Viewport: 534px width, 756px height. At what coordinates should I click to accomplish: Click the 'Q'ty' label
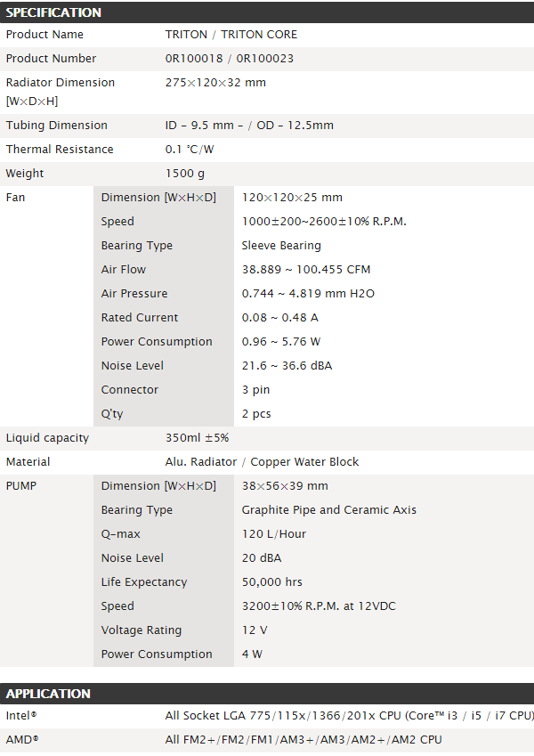coord(112,414)
